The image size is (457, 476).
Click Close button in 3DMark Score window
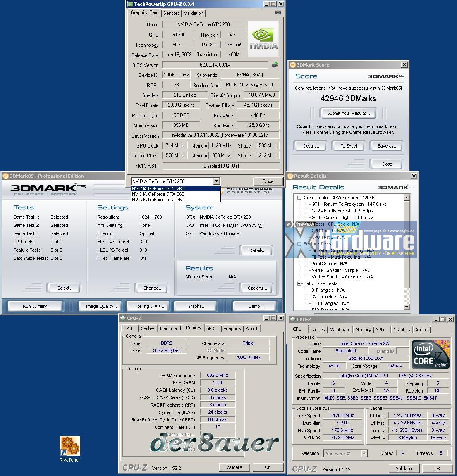[x=387, y=164]
